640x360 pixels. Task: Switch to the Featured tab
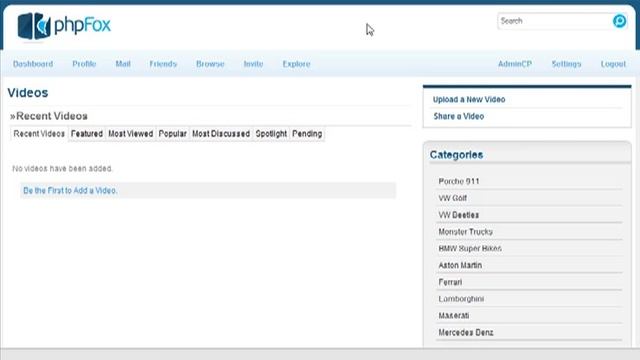click(87, 134)
